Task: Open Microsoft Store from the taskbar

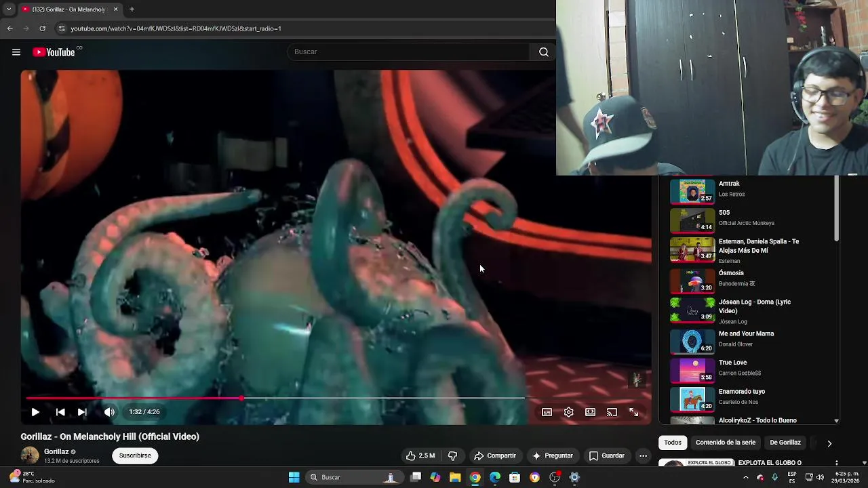Action: [515, 477]
